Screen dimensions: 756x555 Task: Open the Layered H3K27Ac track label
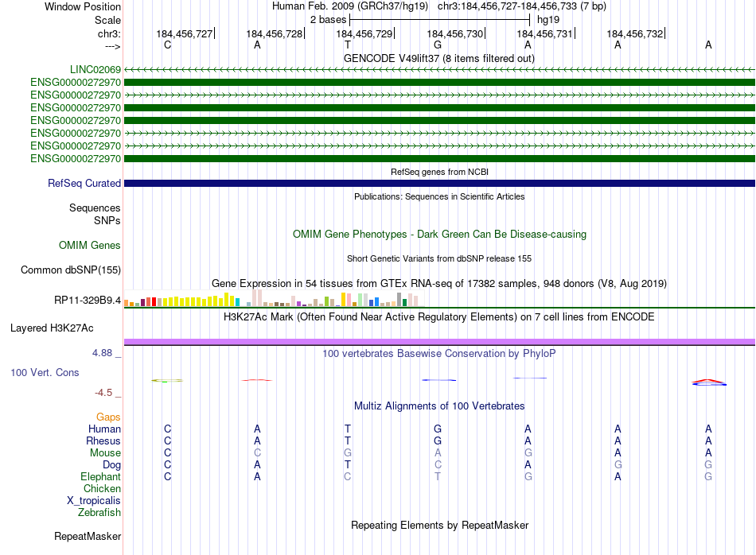pyautogui.click(x=52, y=328)
